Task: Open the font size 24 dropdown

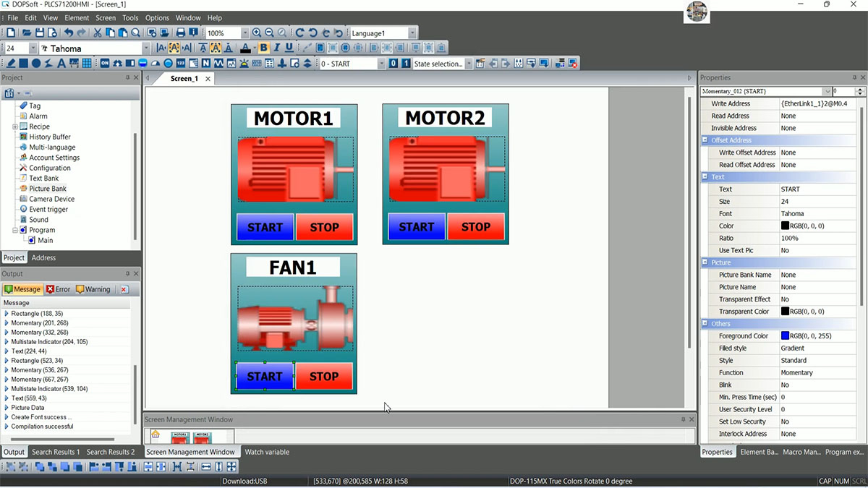Action: tap(33, 48)
